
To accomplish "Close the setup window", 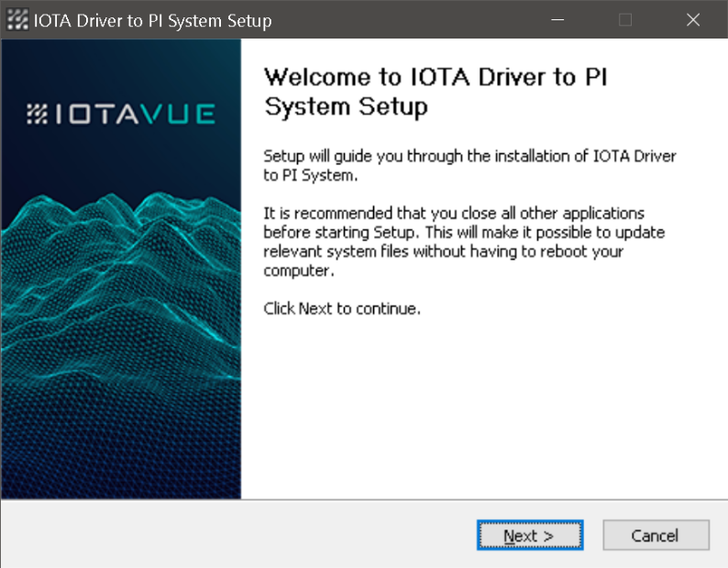I will coord(693,19).
